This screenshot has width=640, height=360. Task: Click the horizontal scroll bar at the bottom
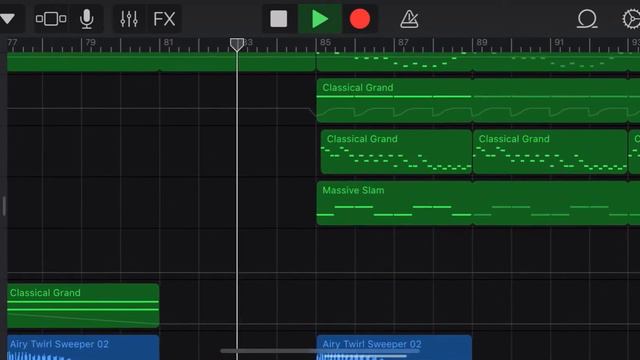coord(320,351)
